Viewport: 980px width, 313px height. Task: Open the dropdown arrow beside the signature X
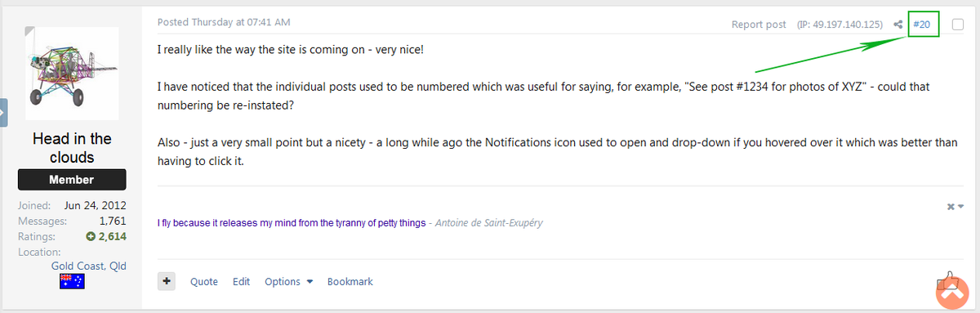[x=960, y=207]
